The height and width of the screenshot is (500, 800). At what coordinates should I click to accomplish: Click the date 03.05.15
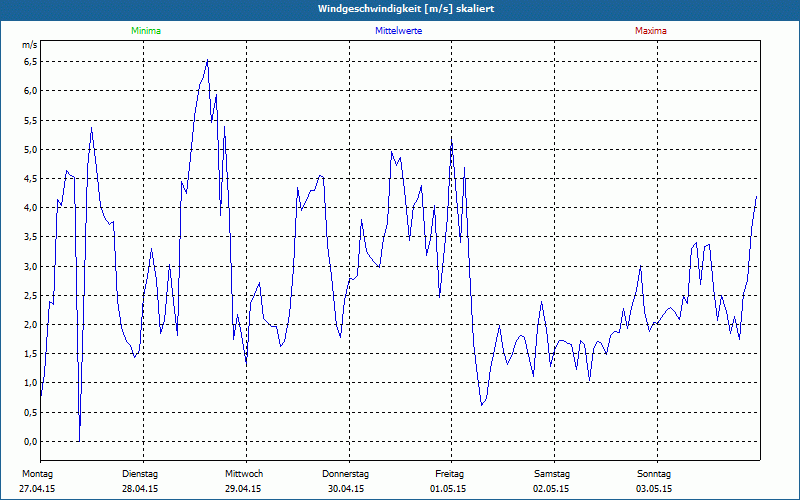coord(654,489)
